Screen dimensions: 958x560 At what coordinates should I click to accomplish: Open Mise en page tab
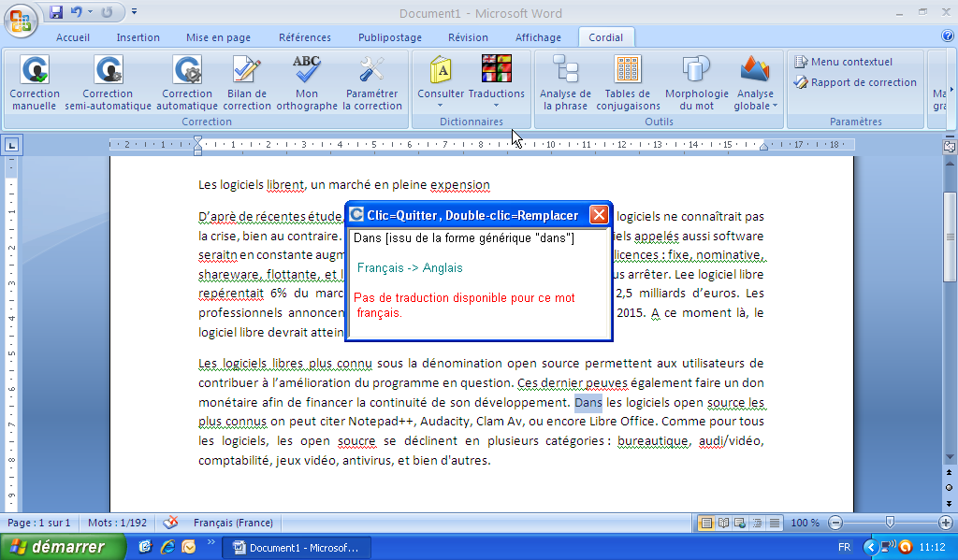click(218, 37)
